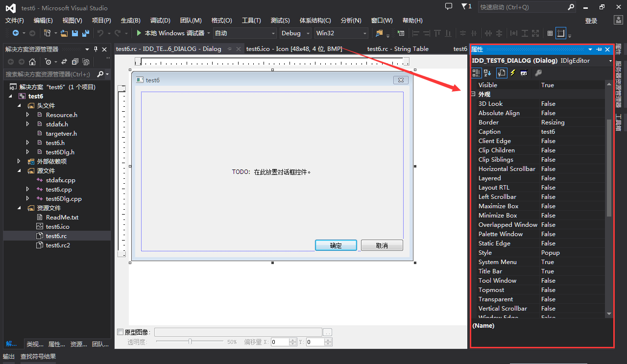Click the Properties page icon in Properties panel

(502, 73)
